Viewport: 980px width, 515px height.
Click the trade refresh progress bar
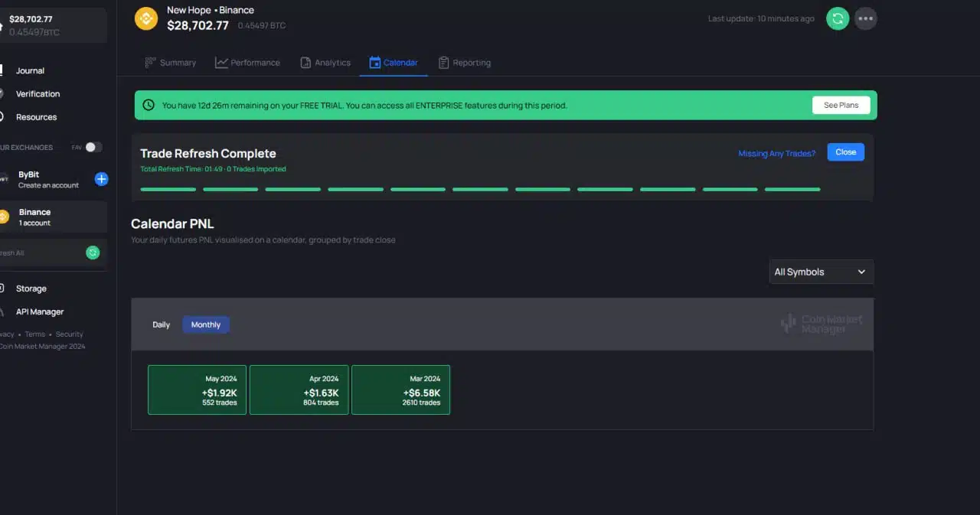point(480,189)
